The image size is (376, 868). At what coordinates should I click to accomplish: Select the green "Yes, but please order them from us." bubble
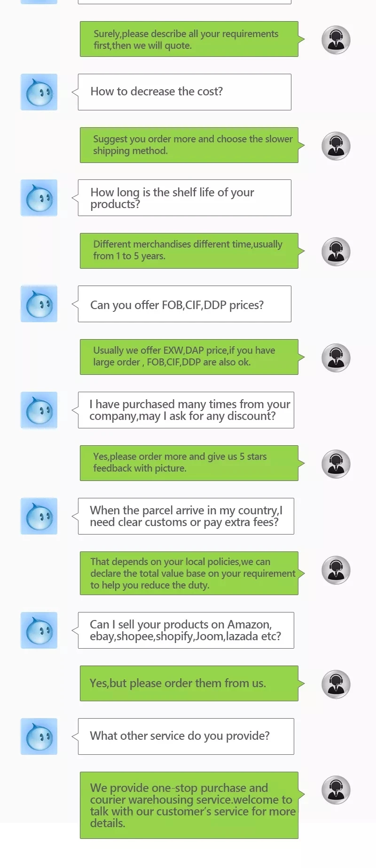coord(189,683)
